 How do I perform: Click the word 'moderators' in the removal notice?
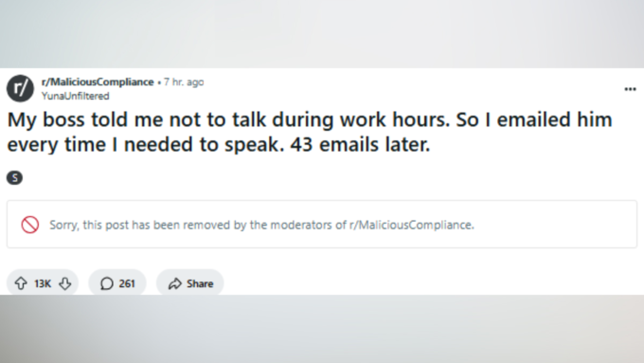(296, 225)
